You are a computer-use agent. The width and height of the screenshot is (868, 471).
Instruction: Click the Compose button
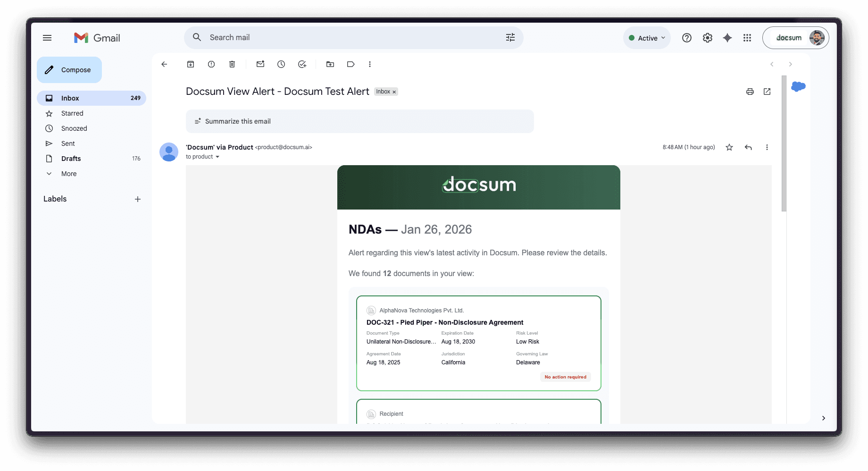pos(69,70)
